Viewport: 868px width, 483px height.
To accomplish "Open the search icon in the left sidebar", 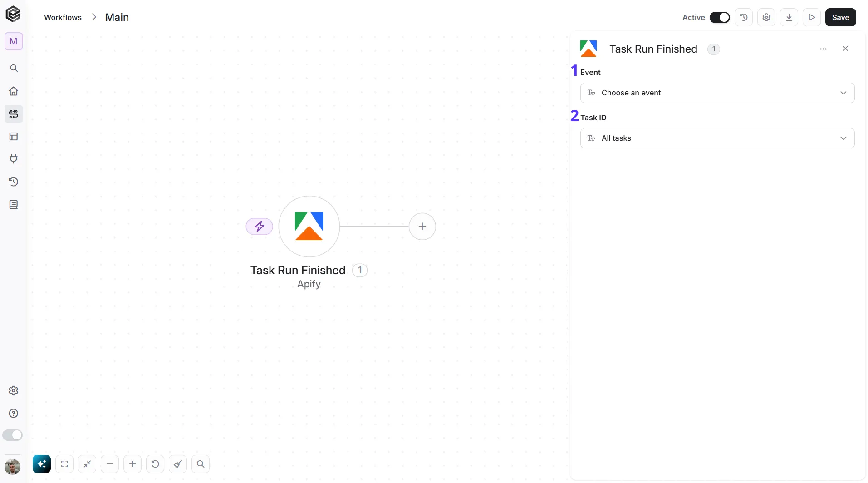I will click(14, 68).
